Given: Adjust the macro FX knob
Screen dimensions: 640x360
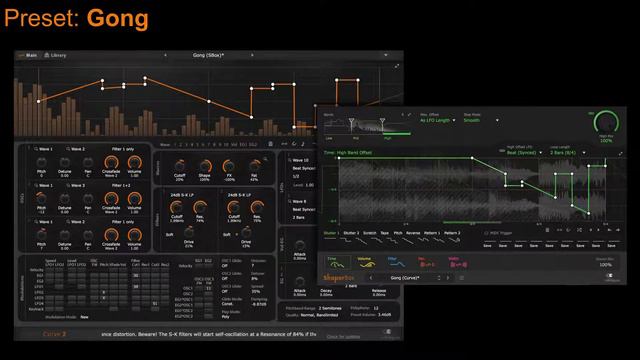Looking at the screenshot, I should [229, 166].
